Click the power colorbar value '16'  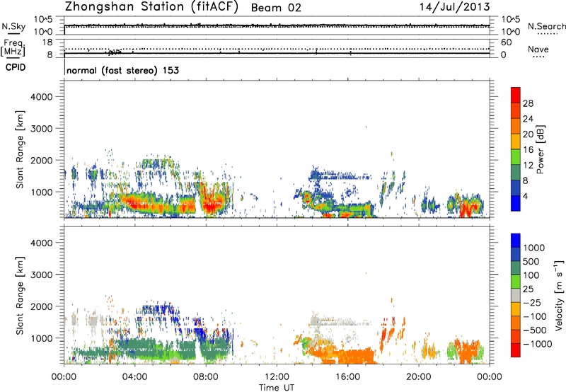pyautogui.click(x=528, y=150)
